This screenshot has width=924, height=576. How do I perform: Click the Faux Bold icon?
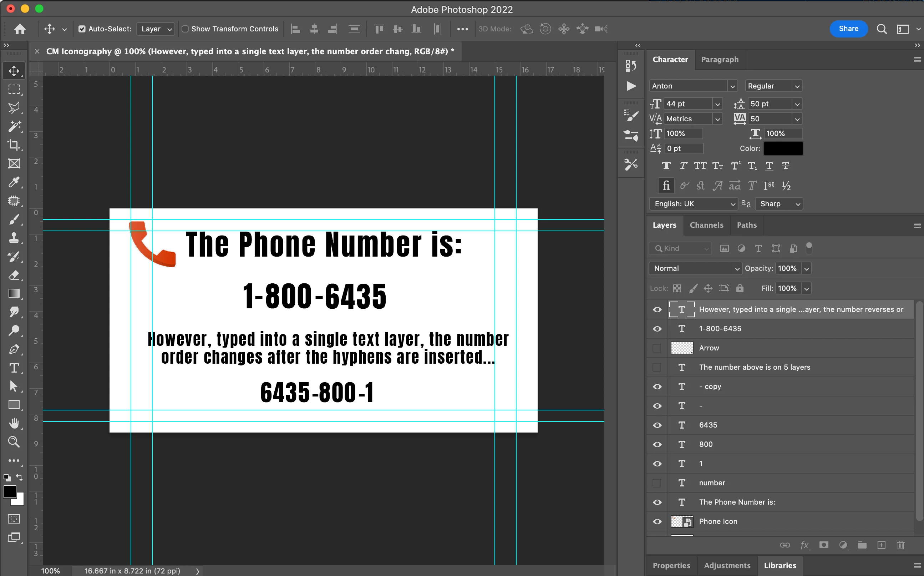click(x=666, y=166)
